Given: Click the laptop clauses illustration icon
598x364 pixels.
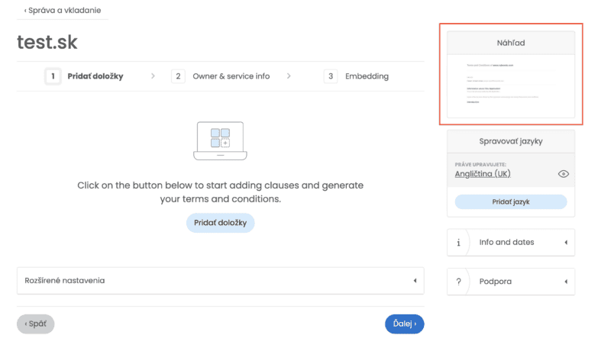Looking at the screenshot, I should click(x=220, y=140).
